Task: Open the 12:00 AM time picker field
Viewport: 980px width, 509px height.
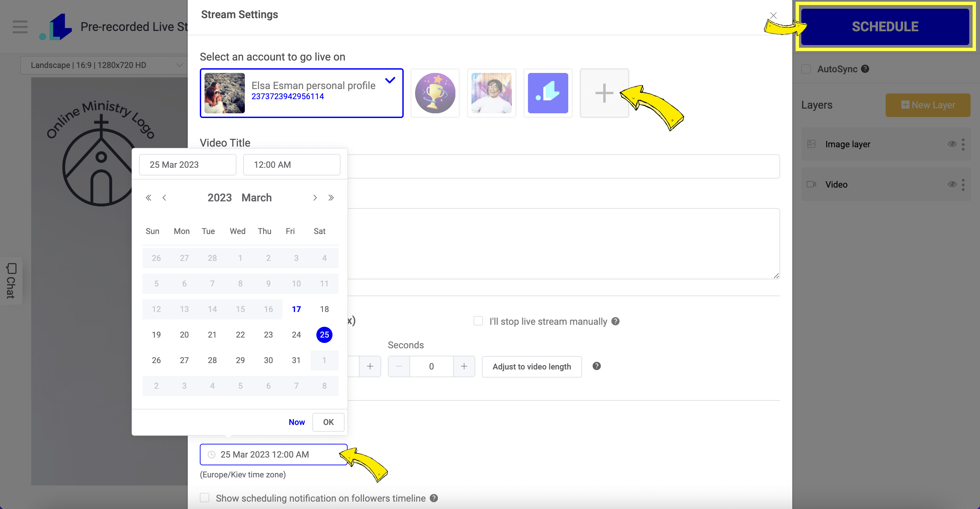Action: 292,165
